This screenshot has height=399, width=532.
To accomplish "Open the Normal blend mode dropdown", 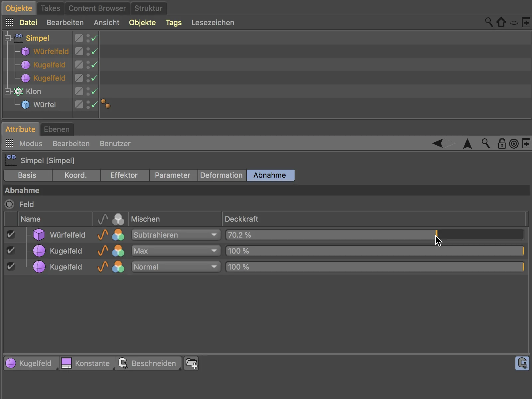I will 176,267.
